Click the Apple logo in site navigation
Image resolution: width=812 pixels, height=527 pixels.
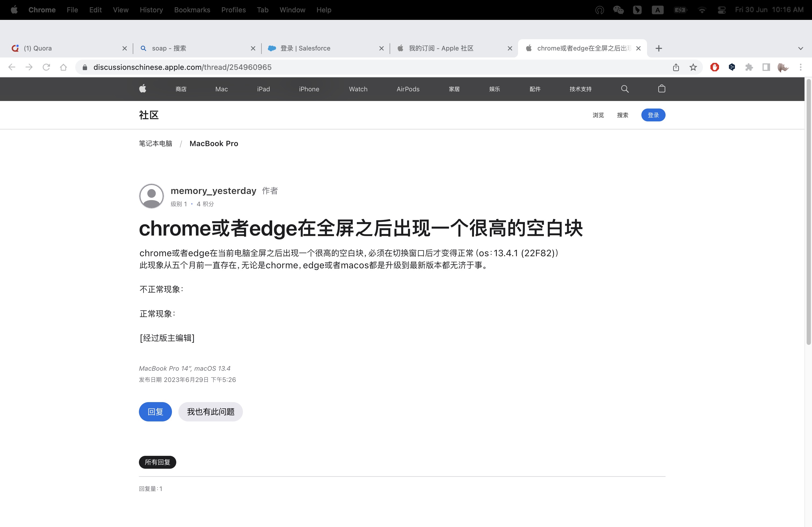143,89
